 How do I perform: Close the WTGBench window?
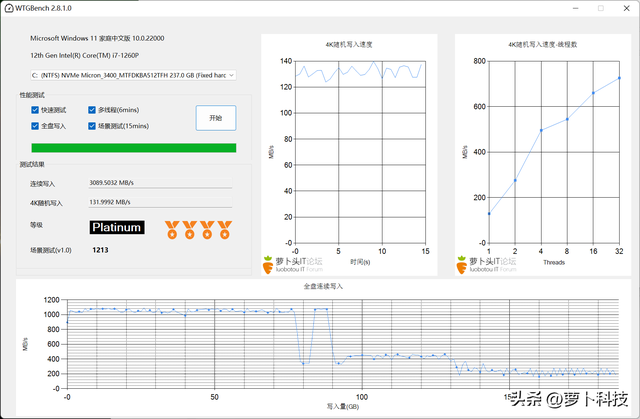(627, 8)
